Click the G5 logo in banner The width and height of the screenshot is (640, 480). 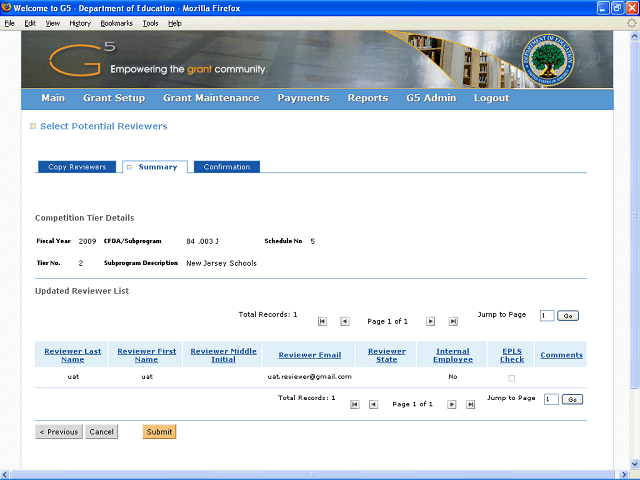82,60
